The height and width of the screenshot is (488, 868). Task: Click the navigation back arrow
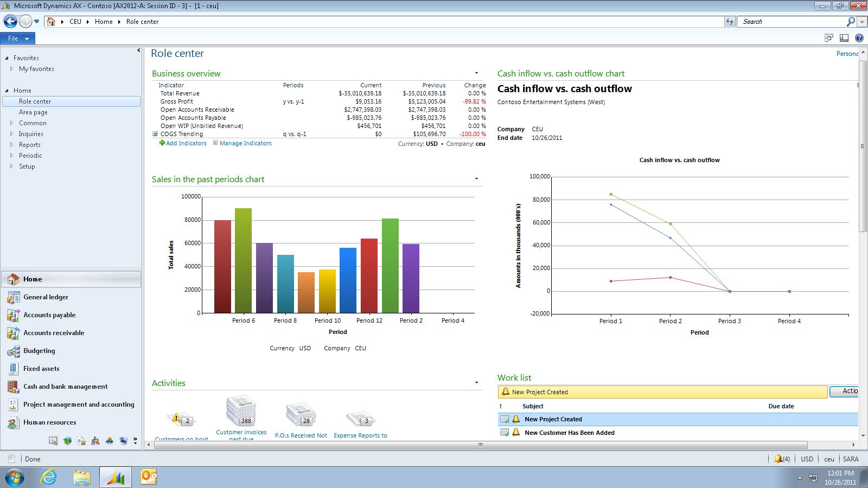click(10, 21)
